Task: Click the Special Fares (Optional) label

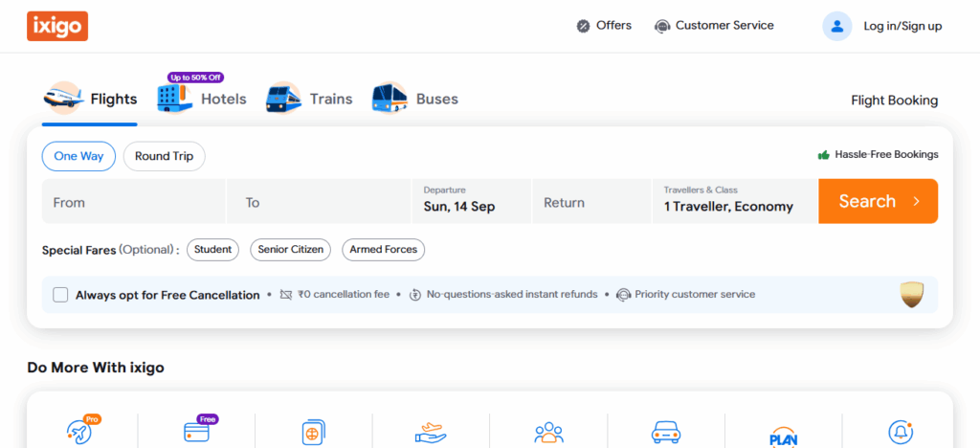Action: pos(110,250)
